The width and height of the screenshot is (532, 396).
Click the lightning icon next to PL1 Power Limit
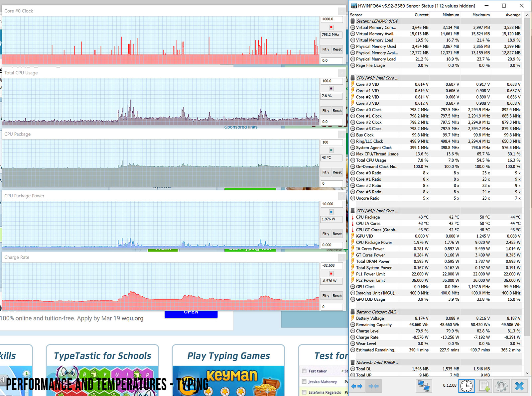click(353, 274)
